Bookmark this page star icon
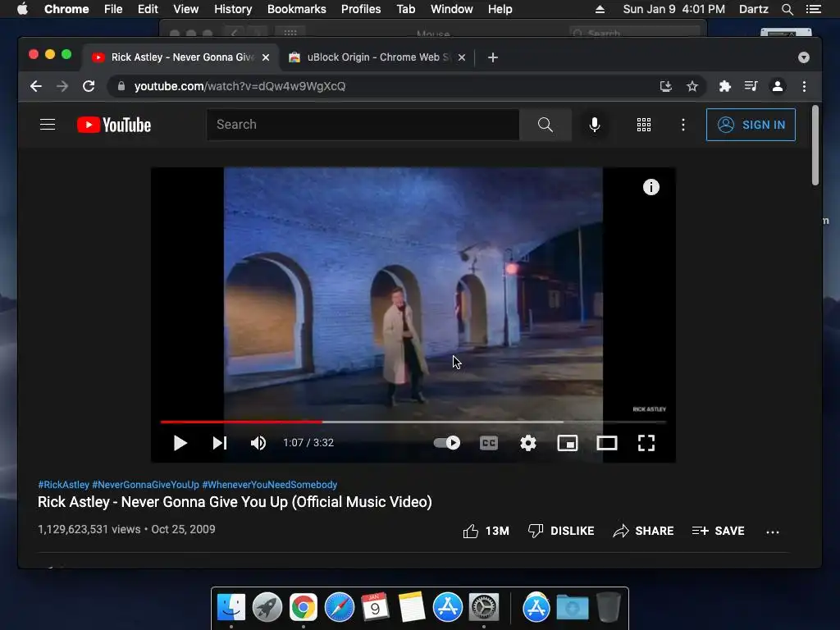The width and height of the screenshot is (840, 630). pos(692,86)
